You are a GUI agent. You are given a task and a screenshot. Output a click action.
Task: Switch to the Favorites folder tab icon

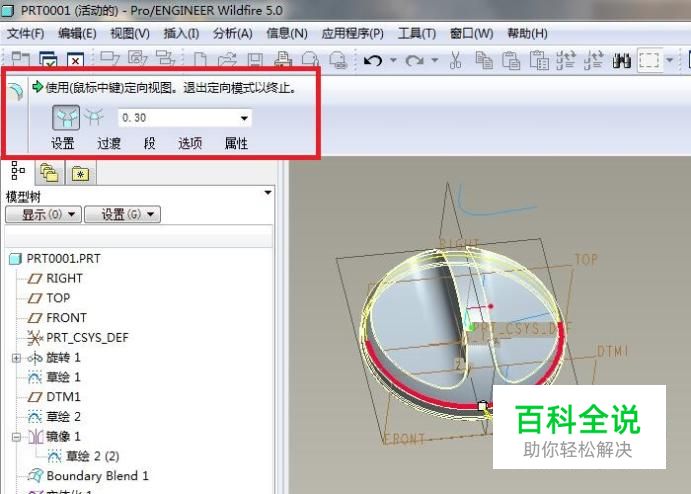click(80, 173)
